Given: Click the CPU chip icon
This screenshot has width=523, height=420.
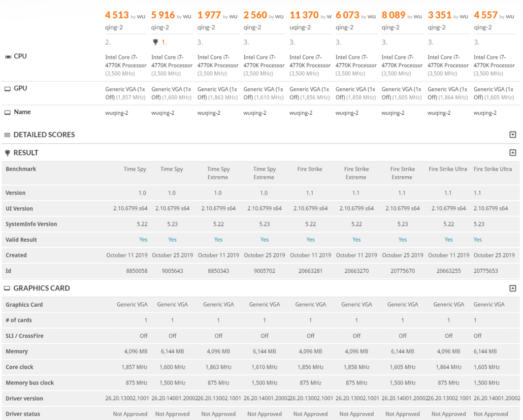Looking at the screenshot, I should click(8, 56).
